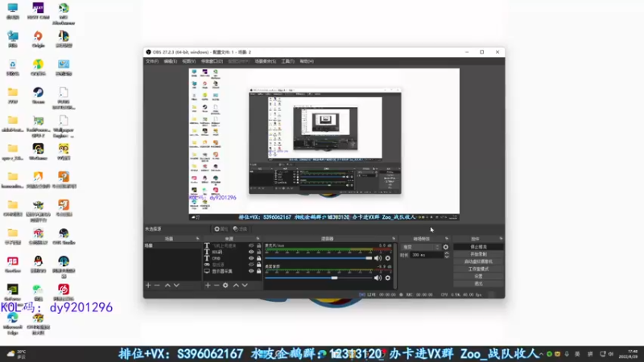
Task: Open the 属性 properties button above docks
Action: [221, 229]
